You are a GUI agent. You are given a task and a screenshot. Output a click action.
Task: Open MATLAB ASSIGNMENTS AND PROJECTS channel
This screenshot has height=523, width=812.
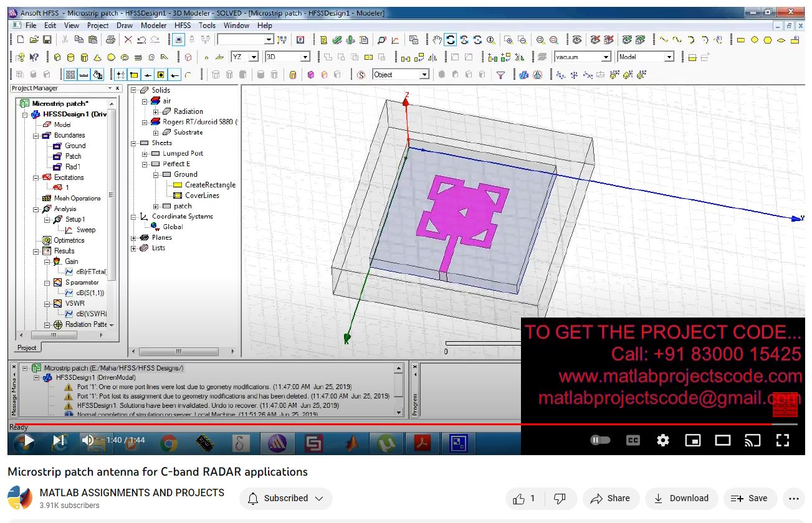(132, 492)
